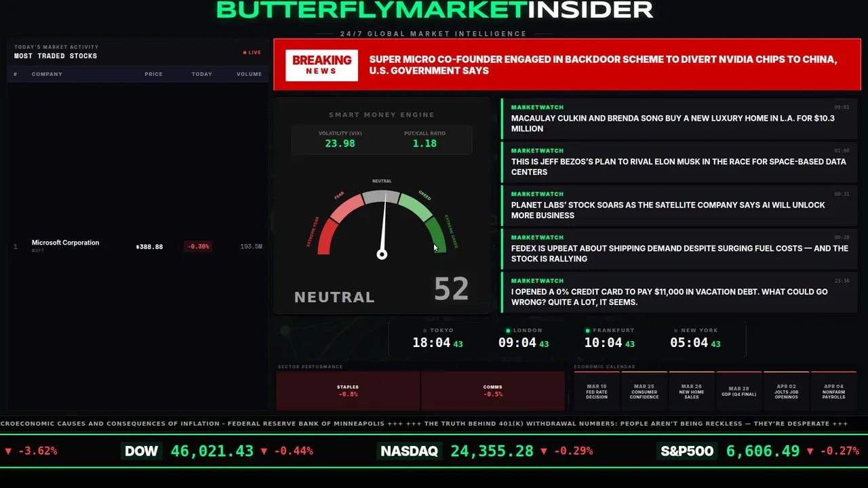Click the BUTTERFLYMARKETINSIDER logo title
Viewport: 868px width, 488px height.
[435, 9]
